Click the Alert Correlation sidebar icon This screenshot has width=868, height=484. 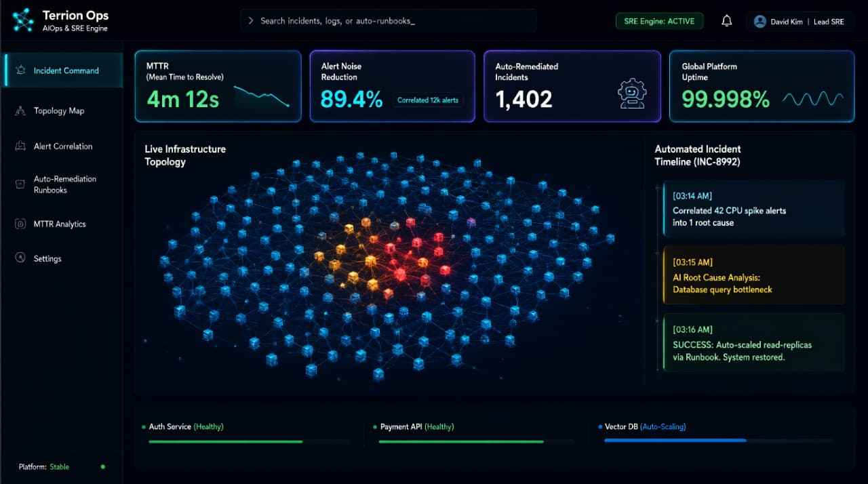pyautogui.click(x=20, y=146)
